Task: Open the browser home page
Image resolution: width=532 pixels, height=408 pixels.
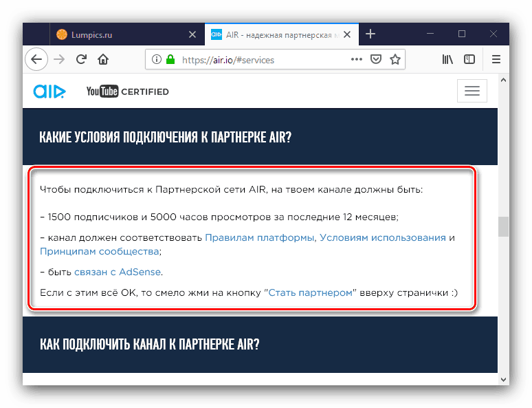Action: [x=103, y=59]
